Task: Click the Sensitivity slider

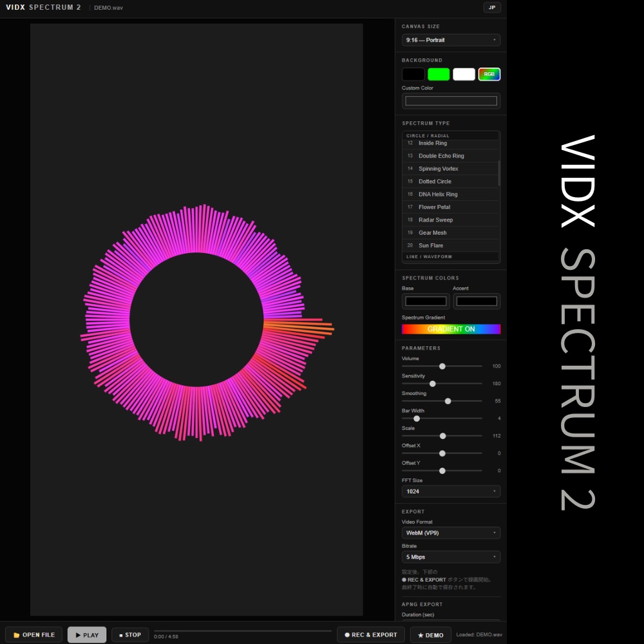Action: (442, 384)
